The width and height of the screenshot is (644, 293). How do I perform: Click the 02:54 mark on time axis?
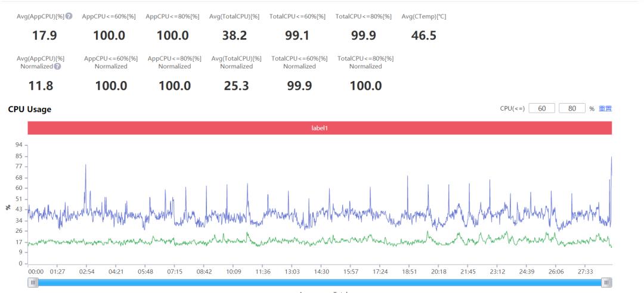(86, 272)
